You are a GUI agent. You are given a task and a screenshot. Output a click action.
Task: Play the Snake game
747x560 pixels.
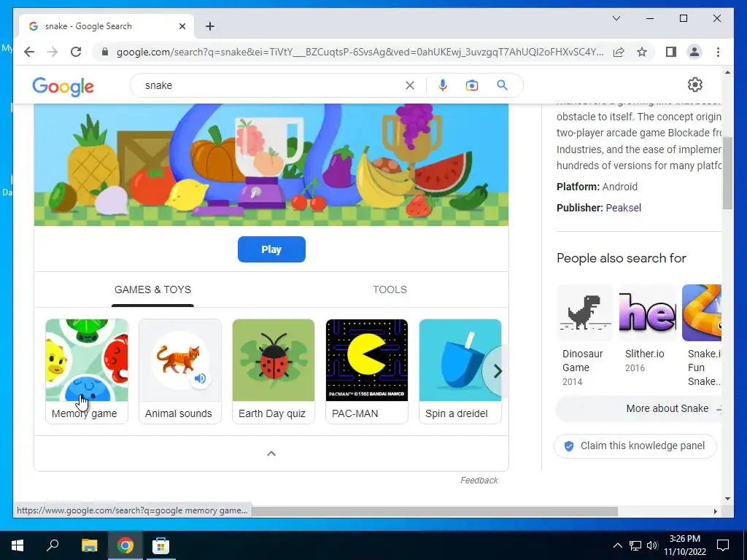coord(271,249)
